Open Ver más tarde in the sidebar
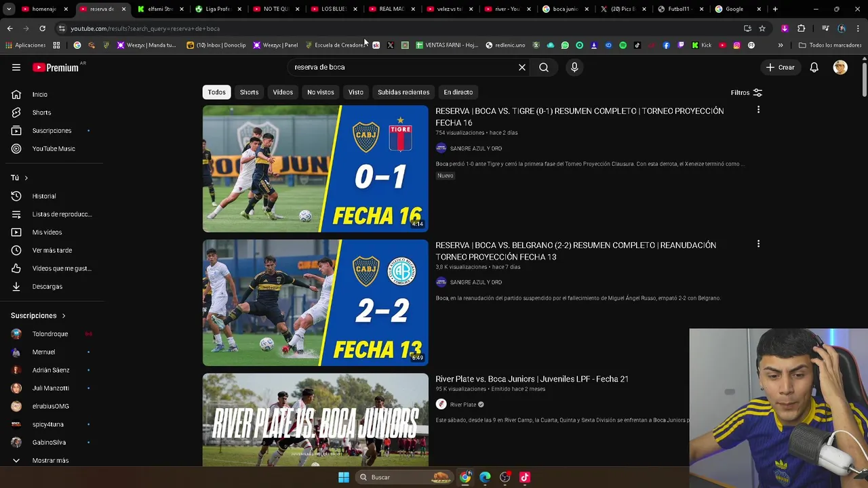The width and height of the screenshot is (868, 488). tap(52, 250)
